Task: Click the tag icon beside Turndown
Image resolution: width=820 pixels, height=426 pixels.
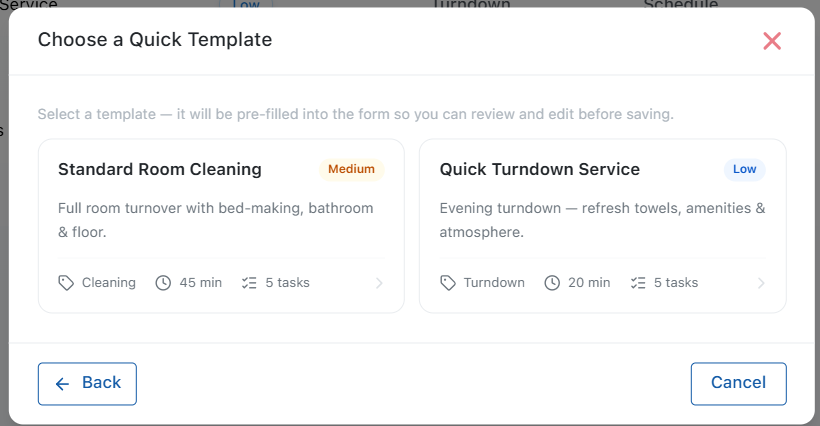Action: (x=448, y=283)
